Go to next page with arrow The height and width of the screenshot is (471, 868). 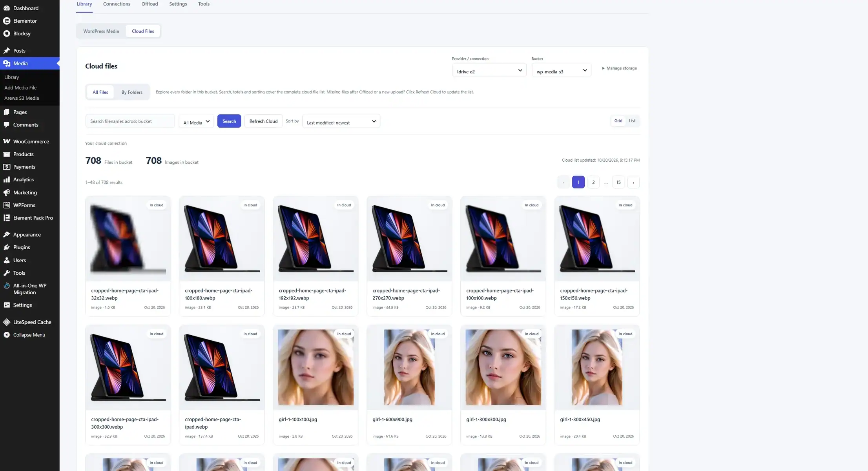tap(633, 182)
